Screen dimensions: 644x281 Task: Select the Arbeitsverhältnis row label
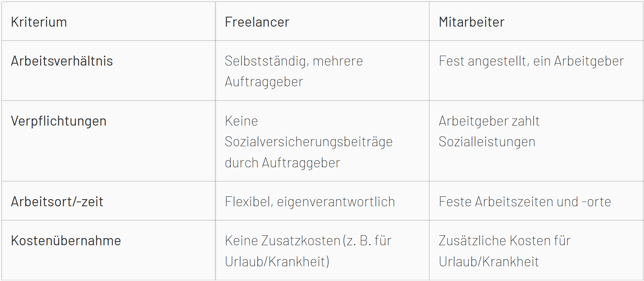(62, 61)
